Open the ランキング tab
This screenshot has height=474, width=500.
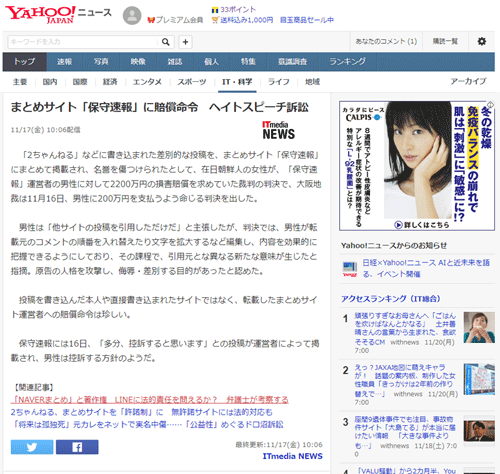347,62
